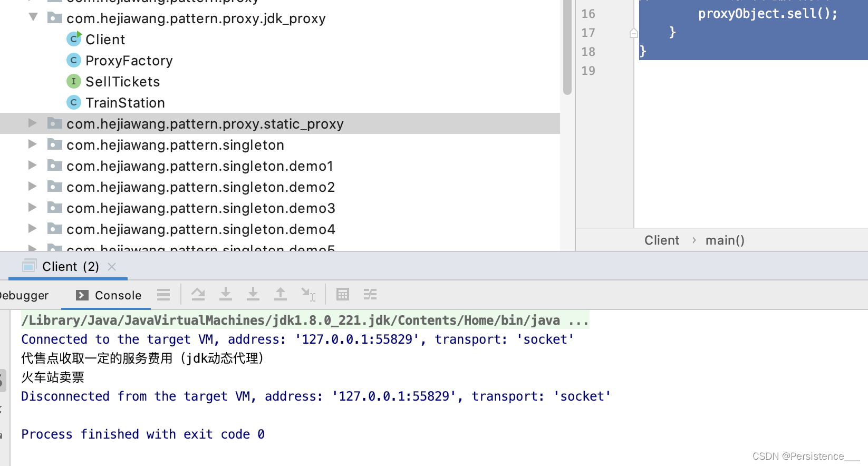This screenshot has width=868, height=466.
Task: Click the static_proxy package folder icon
Action: click(55, 123)
